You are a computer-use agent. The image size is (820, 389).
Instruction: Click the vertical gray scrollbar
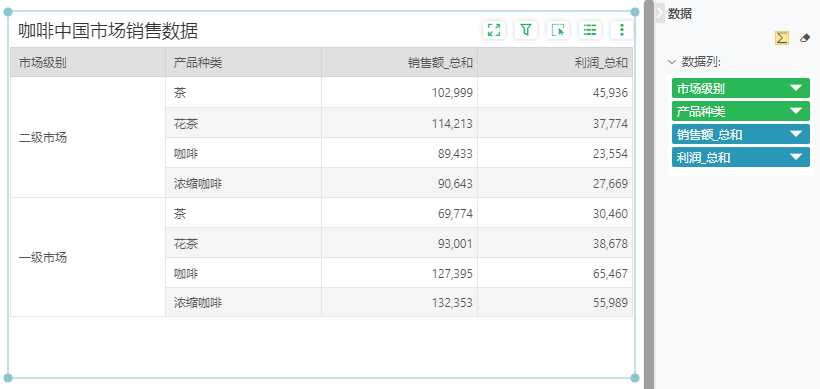click(x=648, y=194)
